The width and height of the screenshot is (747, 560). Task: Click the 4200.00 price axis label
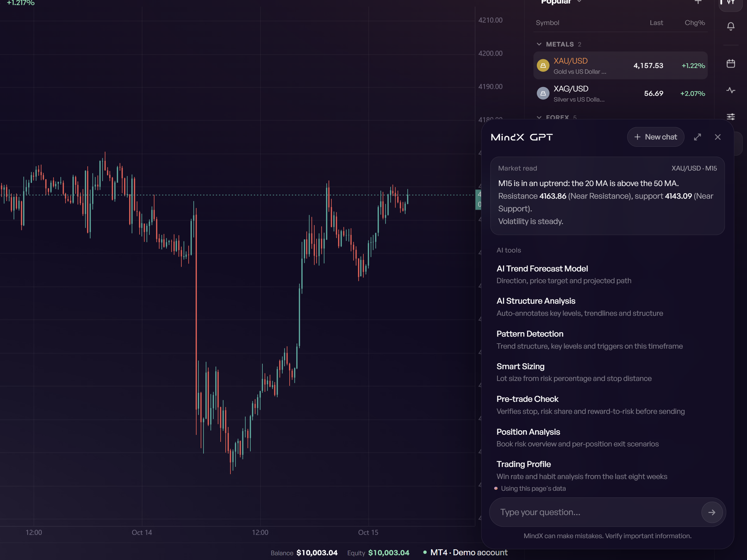(490, 53)
